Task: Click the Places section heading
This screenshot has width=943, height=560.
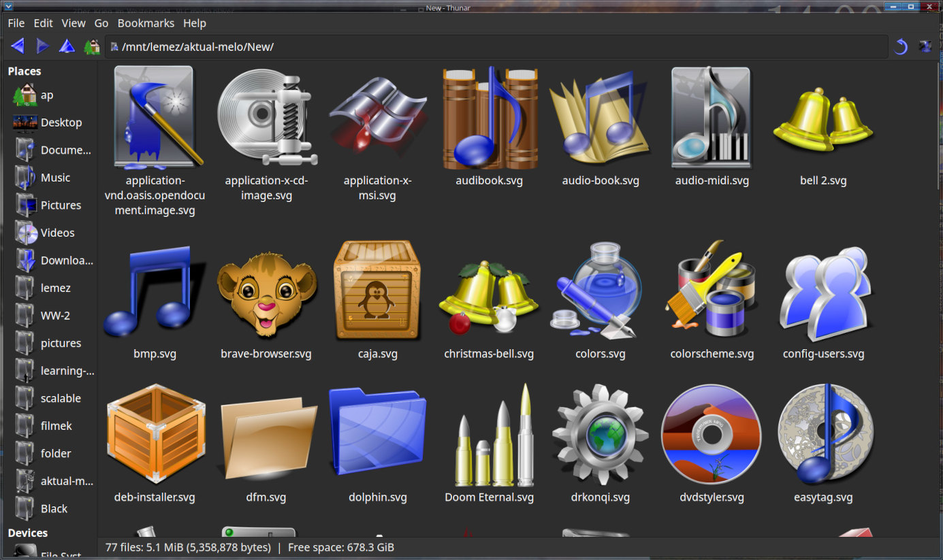Action: (25, 71)
